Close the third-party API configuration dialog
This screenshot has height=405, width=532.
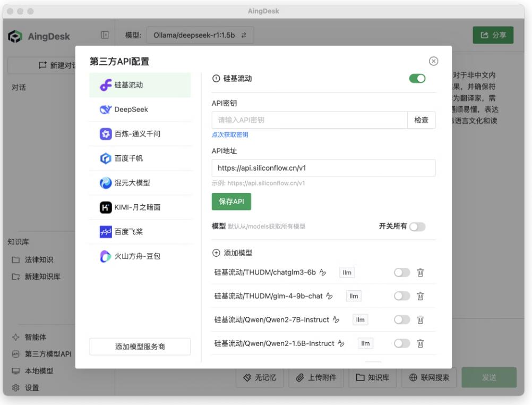coord(433,61)
